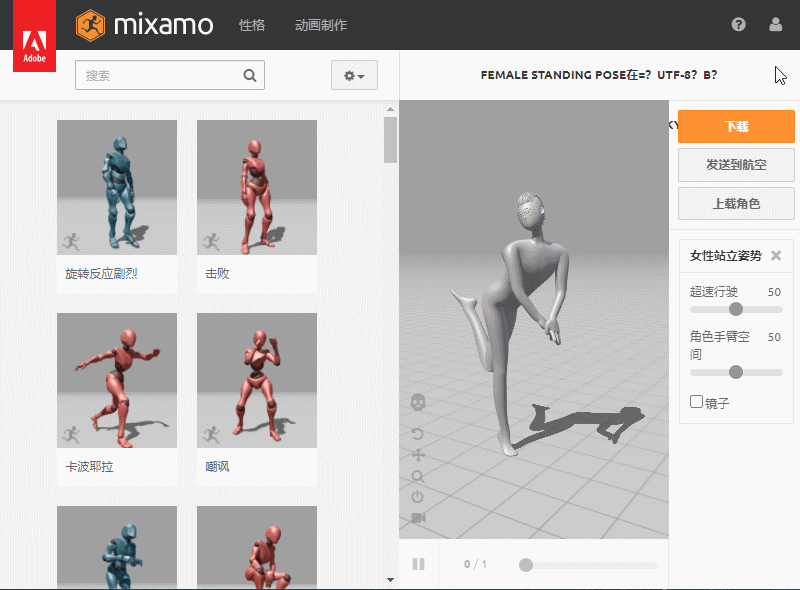800x590 pixels.
Task: Click the 女性站立姿势 panel title
Action: point(726,256)
